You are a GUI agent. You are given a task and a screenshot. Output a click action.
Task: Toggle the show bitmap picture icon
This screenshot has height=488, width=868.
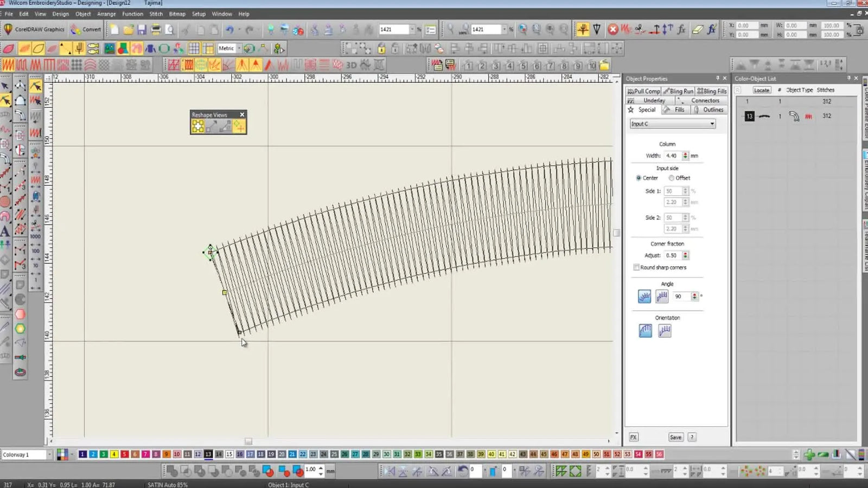pyautogui.click(x=110, y=48)
